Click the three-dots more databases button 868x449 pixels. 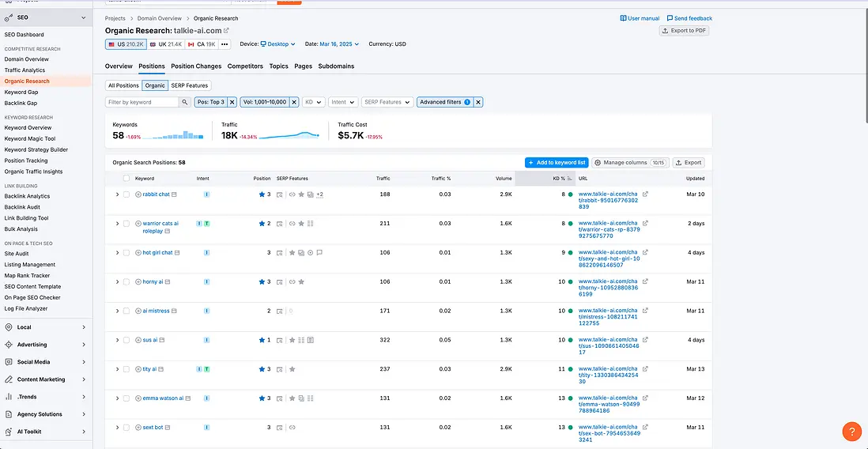(x=225, y=44)
